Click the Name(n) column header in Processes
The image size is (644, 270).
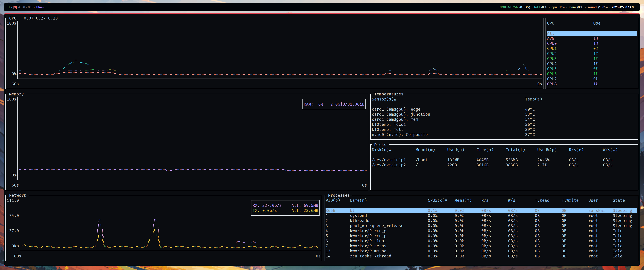tap(358, 200)
